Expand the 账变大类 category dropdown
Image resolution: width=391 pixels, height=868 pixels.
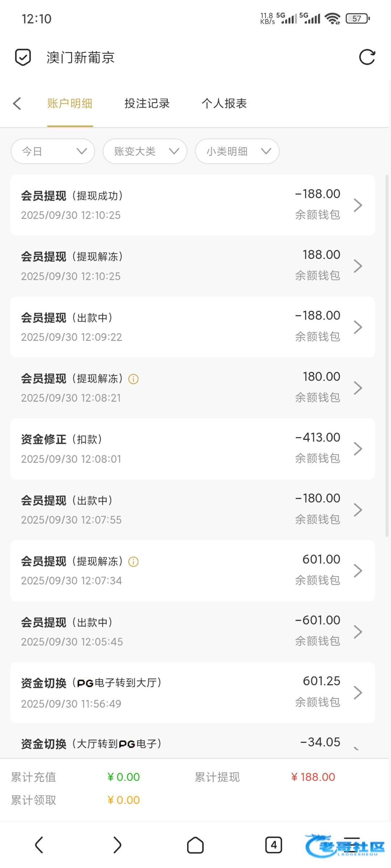tap(145, 151)
